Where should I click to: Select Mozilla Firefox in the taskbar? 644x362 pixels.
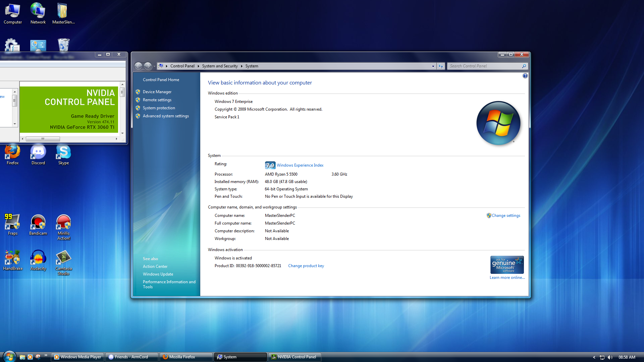tap(185, 357)
